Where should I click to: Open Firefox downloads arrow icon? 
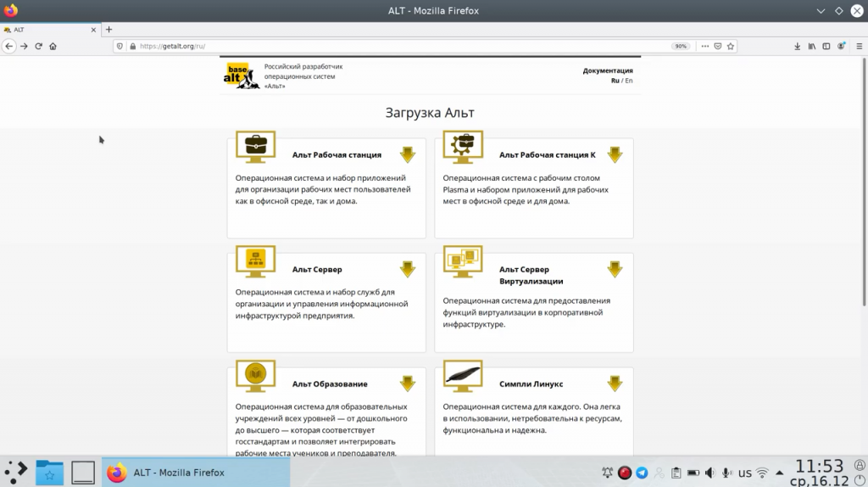797,46
